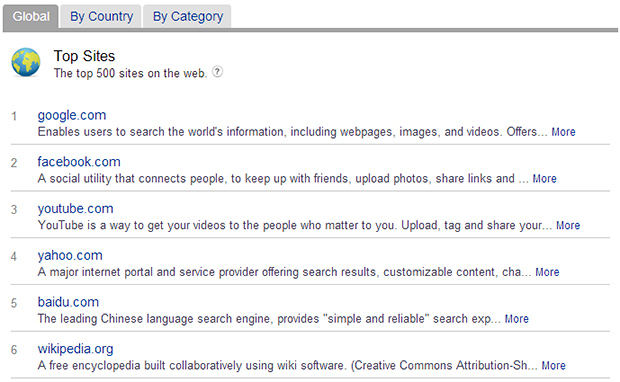Click the Top Sites heading

coord(84,56)
